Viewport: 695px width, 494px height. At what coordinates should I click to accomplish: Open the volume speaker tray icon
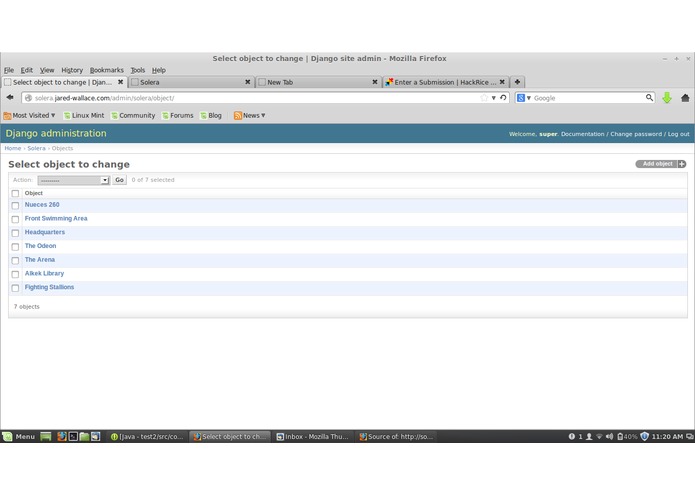pos(609,436)
